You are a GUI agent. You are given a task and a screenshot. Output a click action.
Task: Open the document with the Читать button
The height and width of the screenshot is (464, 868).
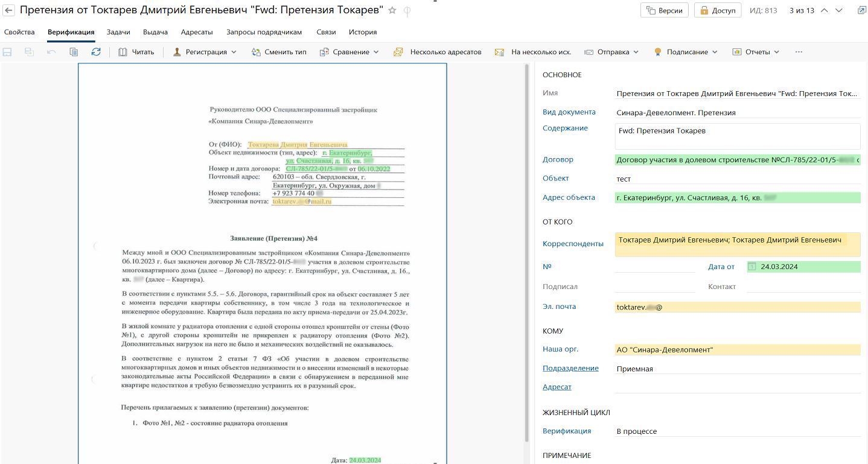click(136, 52)
